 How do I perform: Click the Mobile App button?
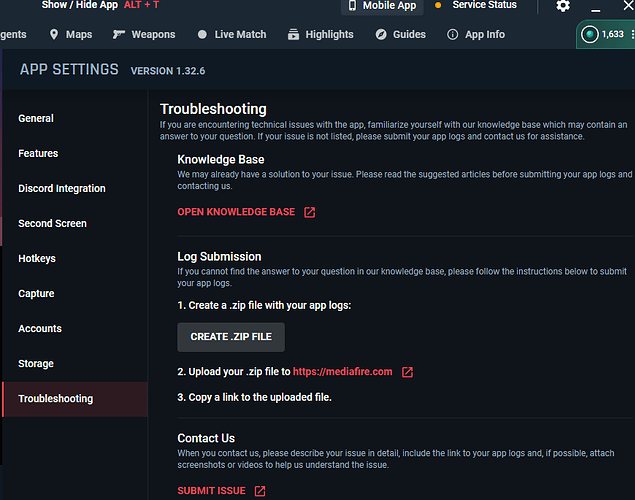point(382,6)
